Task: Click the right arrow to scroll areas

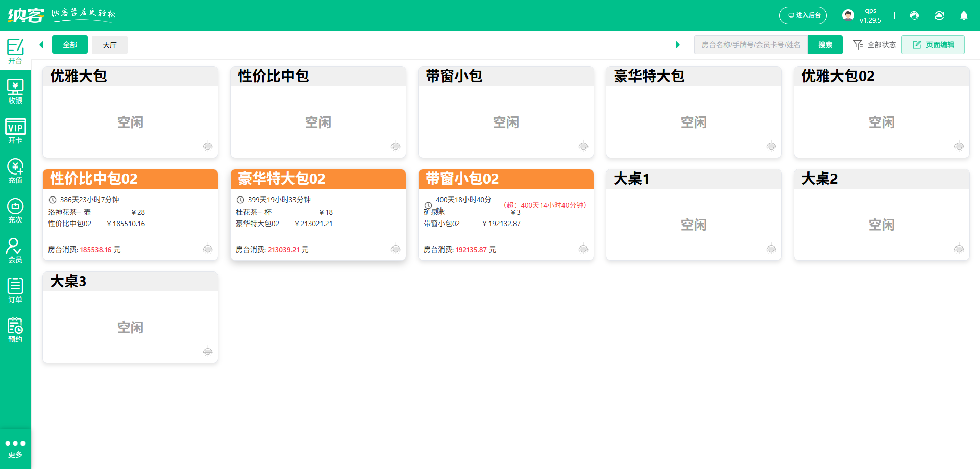Action: pos(677,45)
